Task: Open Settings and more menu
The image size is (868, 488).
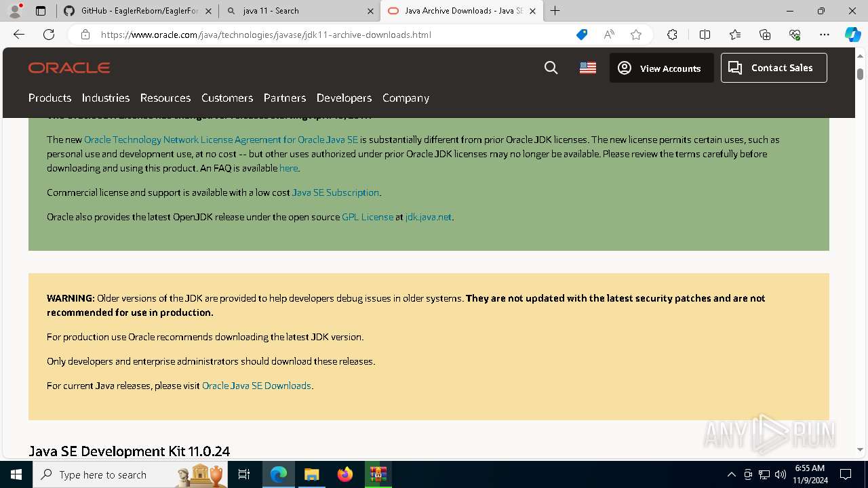Action: [825, 35]
